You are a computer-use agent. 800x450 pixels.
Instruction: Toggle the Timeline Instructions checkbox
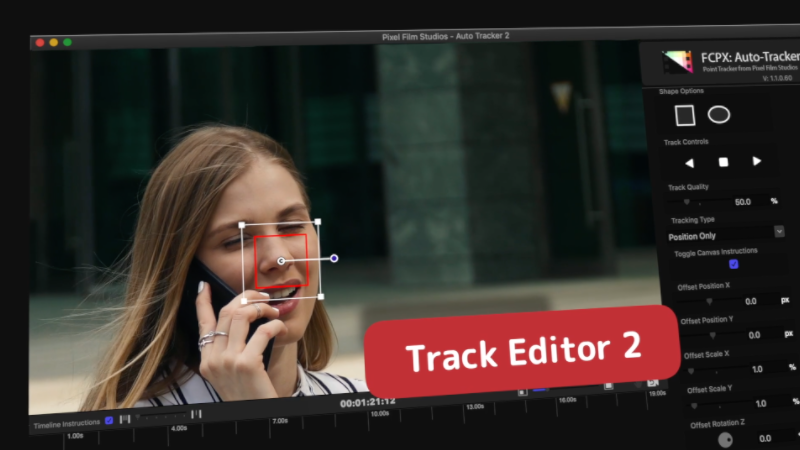[x=109, y=420]
